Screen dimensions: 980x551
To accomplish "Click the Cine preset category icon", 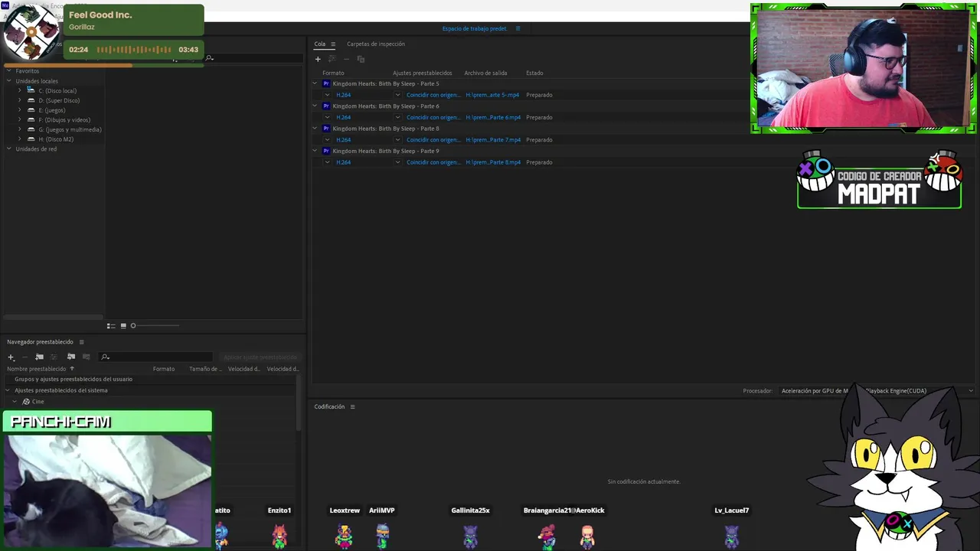I will pyautogui.click(x=26, y=402).
